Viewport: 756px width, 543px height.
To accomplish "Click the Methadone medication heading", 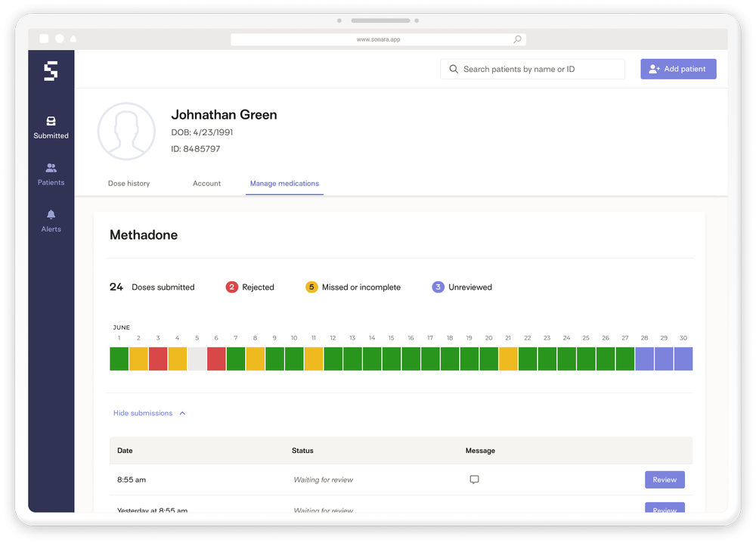I will (x=144, y=235).
